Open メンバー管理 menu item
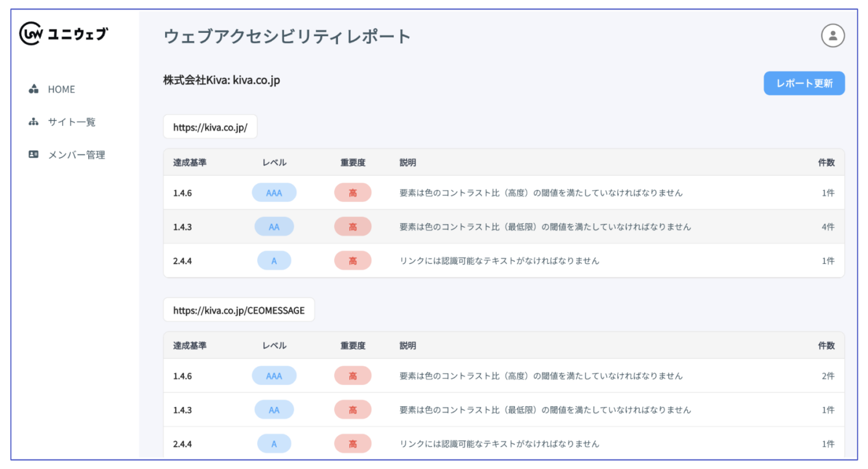This screenshot has width=868, height=469. pyautogui.click(x=76, y=155)
